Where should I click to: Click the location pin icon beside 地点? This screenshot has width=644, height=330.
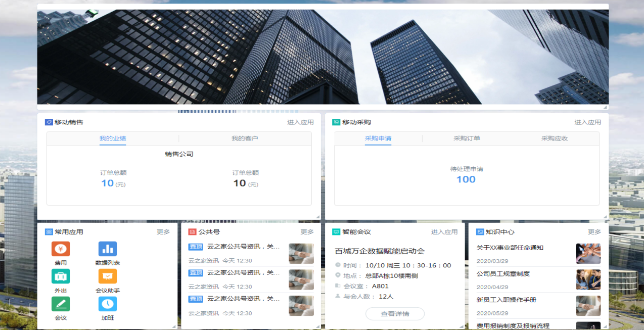point(338,275)
